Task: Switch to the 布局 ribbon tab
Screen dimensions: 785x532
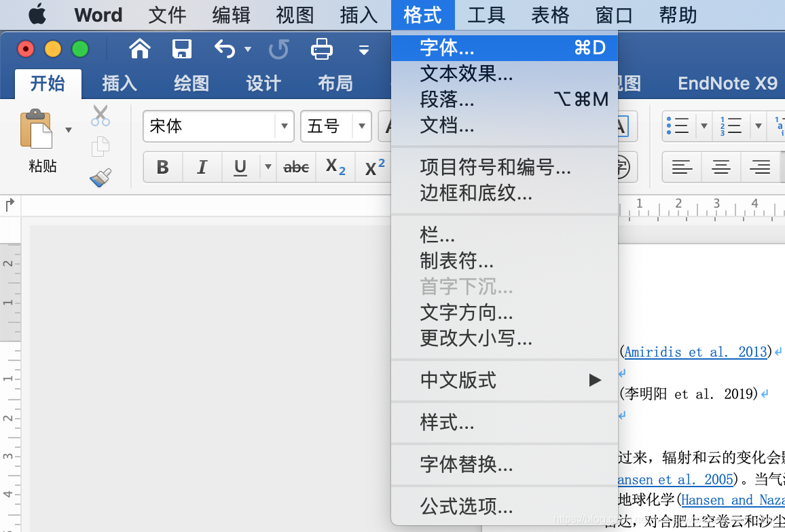Action: click(335, 83)
